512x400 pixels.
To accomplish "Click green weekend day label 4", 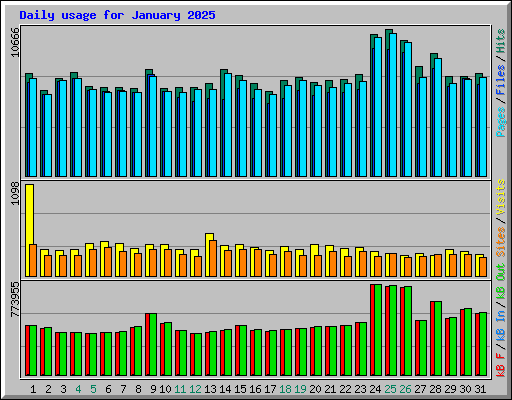I will pyautogui.click(x=78, y=389).
